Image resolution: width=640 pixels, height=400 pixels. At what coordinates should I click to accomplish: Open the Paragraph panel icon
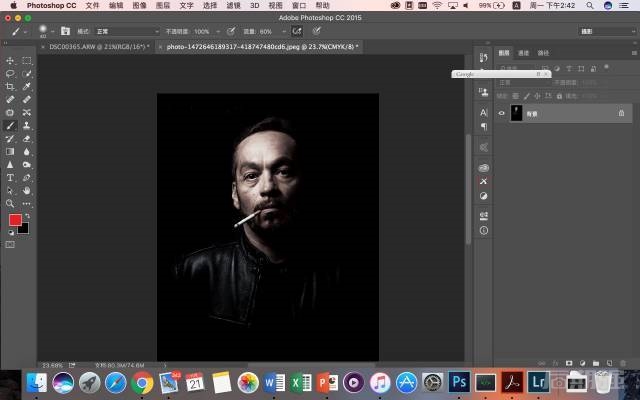[484, 127]
